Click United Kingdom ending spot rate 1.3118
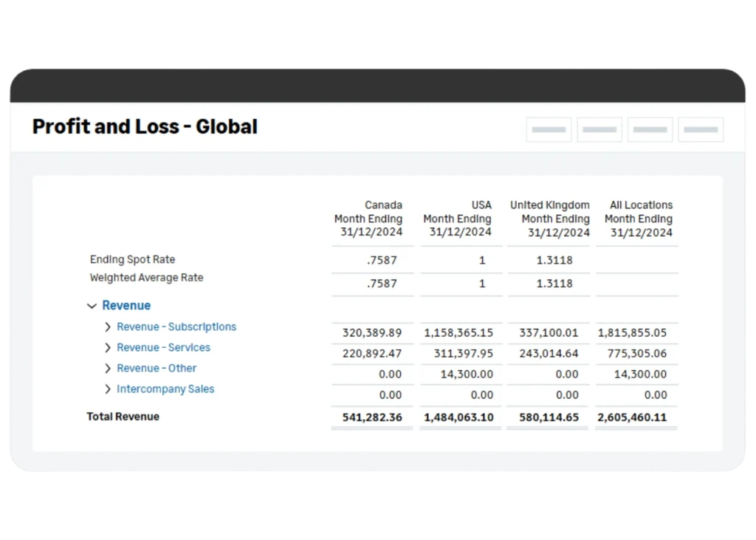756x540 pixels. point(554,261)
